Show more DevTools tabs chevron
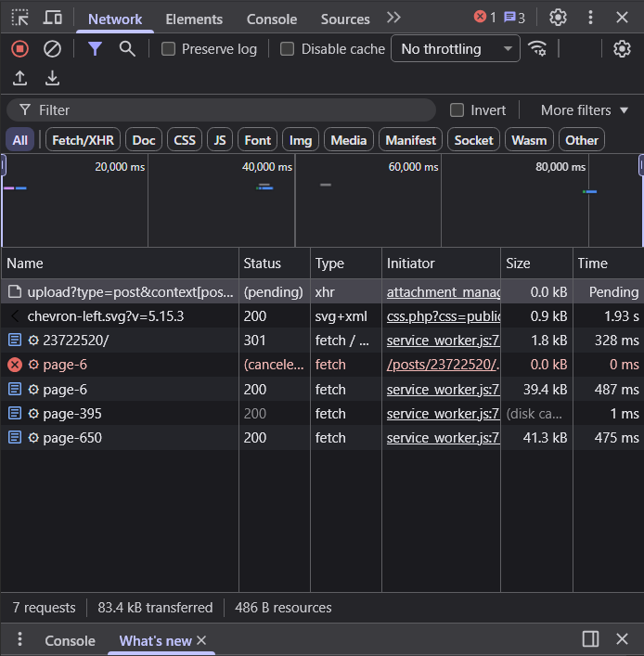Image resolution: width=644 pixels, height=656 pixels. click(393, 18)
